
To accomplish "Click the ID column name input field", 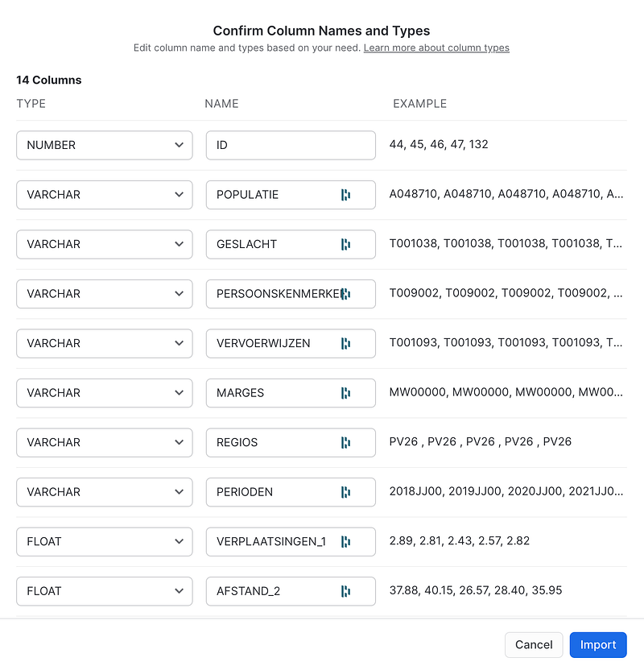I will [x=291, y=145].
